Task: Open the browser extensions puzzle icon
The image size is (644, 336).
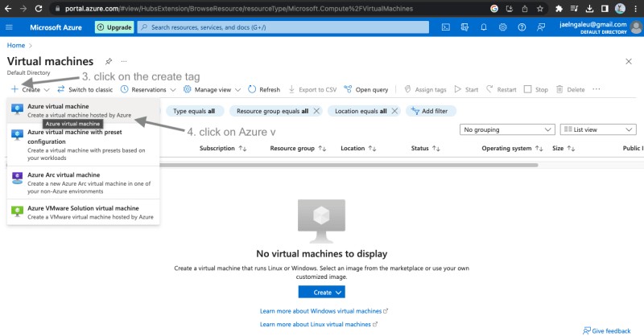Action: click(559, 8)
